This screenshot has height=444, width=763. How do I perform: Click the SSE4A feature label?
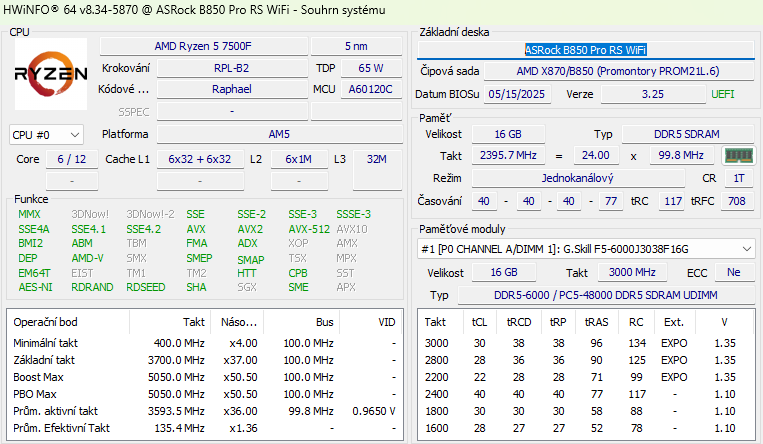[34, 229]
